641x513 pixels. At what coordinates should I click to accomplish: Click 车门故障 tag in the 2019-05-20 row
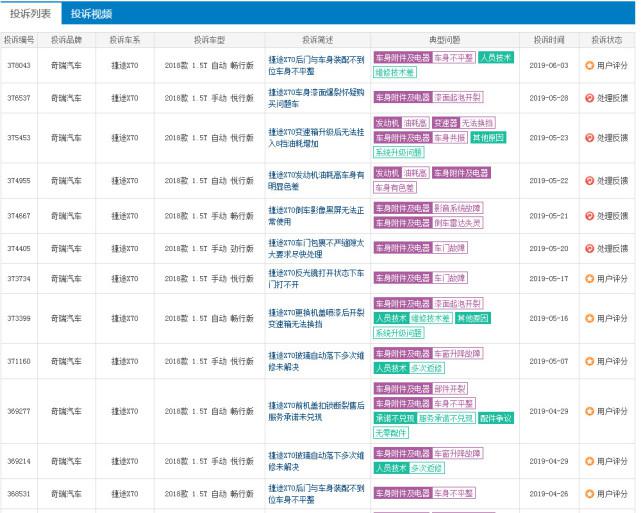pyautogui.click(x=450, y=248)
